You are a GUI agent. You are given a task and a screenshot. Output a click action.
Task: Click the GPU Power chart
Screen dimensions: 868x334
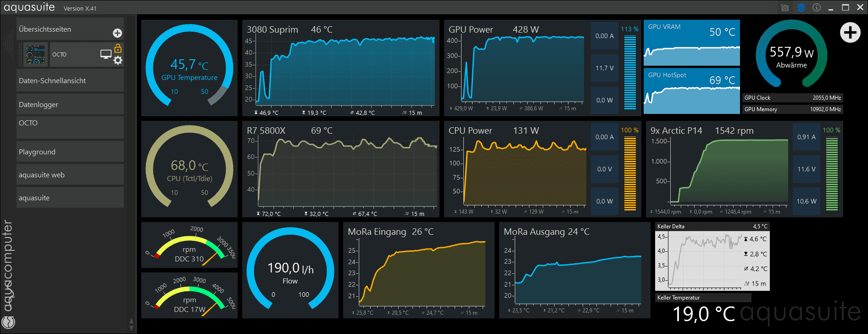point(517,68)
